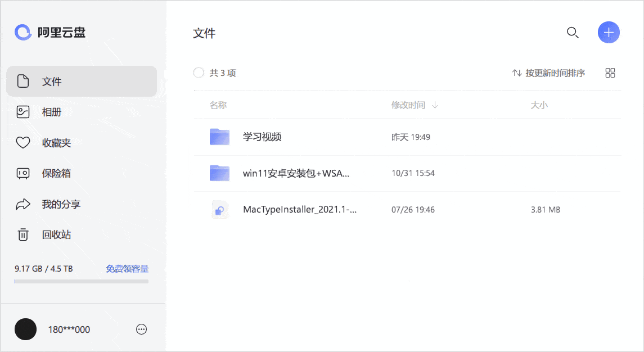Viewport: 644px width, 352px height.
Task: Toggle the select-all circle checkbox
Action: (x=199, y=73)
